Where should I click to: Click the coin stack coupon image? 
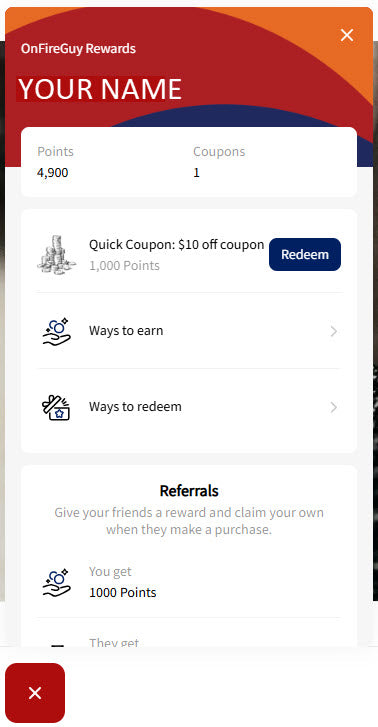[x=57, y=255]
